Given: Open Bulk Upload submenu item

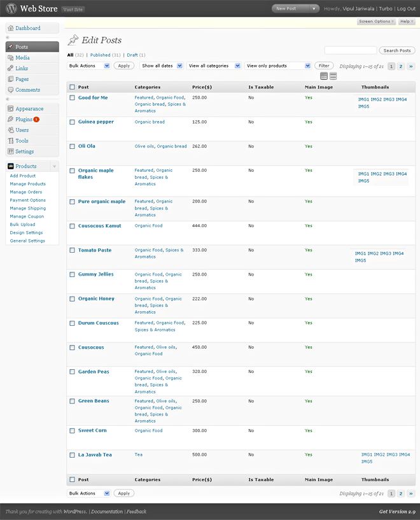Looking at the screenshot, I should pos(22,225).
